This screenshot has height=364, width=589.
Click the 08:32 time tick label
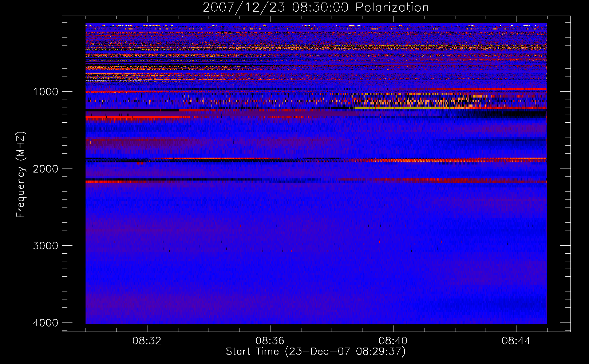coord(147,341)
